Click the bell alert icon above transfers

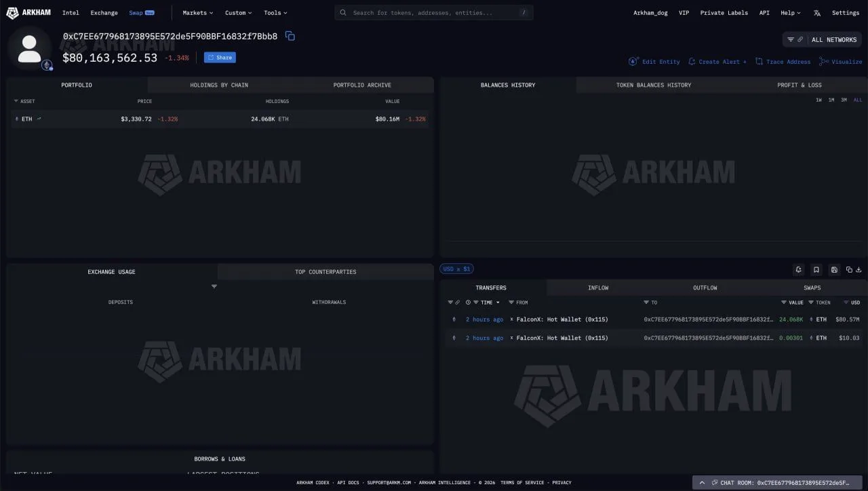799,269
